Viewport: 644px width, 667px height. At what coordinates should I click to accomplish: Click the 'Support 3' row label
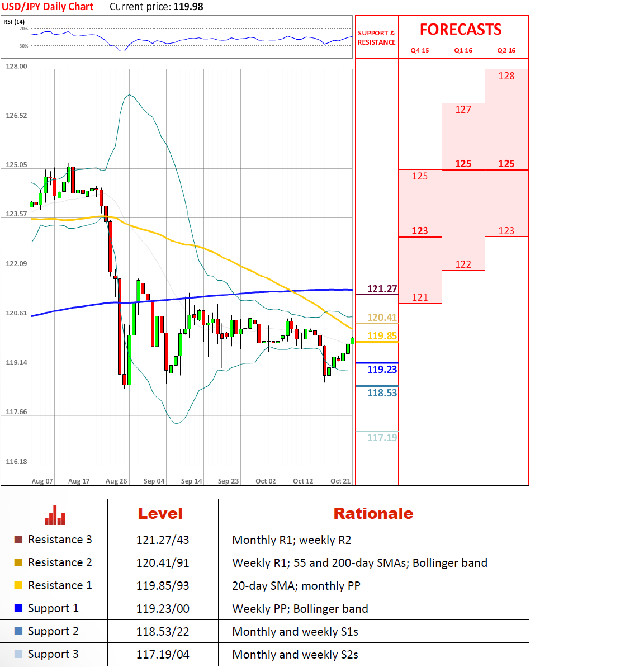click(x=53, y=655)
